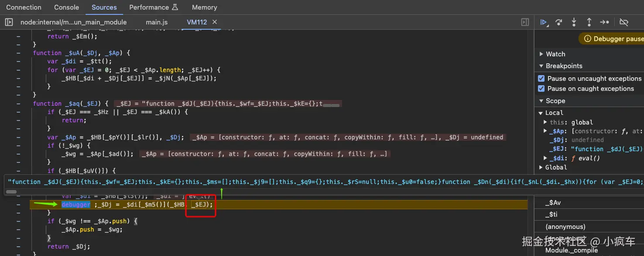This screenshot has width=644, height=256.
Task: Click the _$Dj: undefined scope entry
Action: click(576, 140)
